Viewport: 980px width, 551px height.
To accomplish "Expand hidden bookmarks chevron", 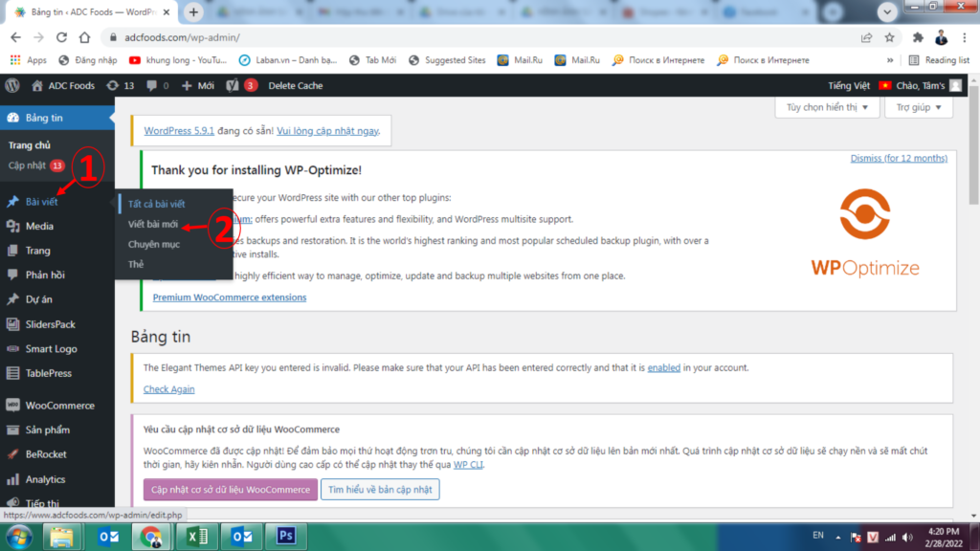I will (890, 60).
